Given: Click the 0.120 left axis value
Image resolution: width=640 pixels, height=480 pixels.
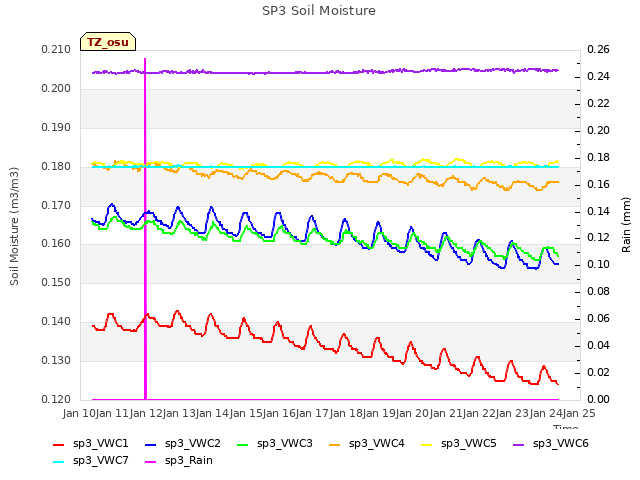Looking at the screenshot, I should click(56, 399).
